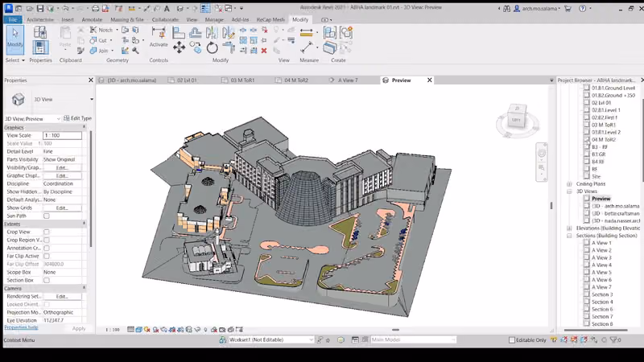This screenshot has width=644, height=362.
Task: Click the Create Assembly icon
Action: tap(329, 32)
